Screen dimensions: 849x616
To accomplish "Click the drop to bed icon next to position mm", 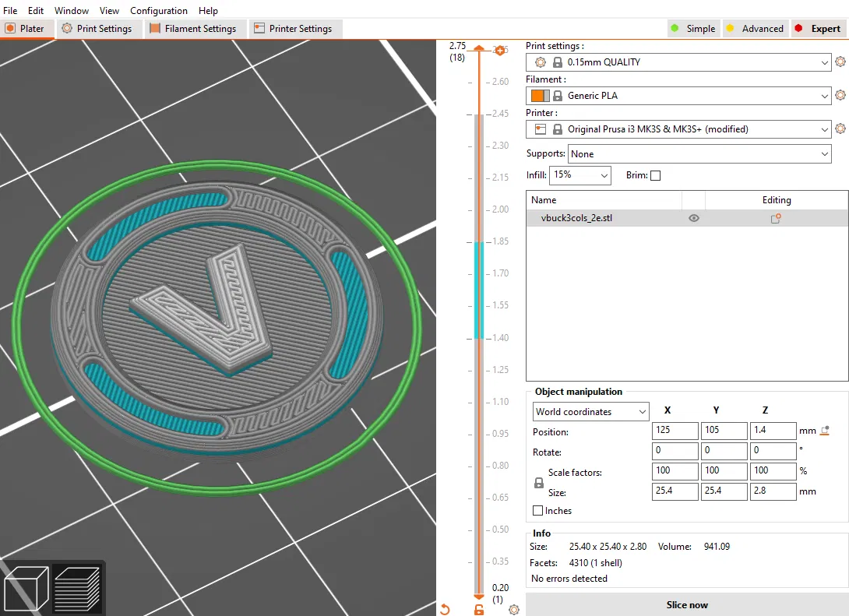I will click(x=825, y=431).
